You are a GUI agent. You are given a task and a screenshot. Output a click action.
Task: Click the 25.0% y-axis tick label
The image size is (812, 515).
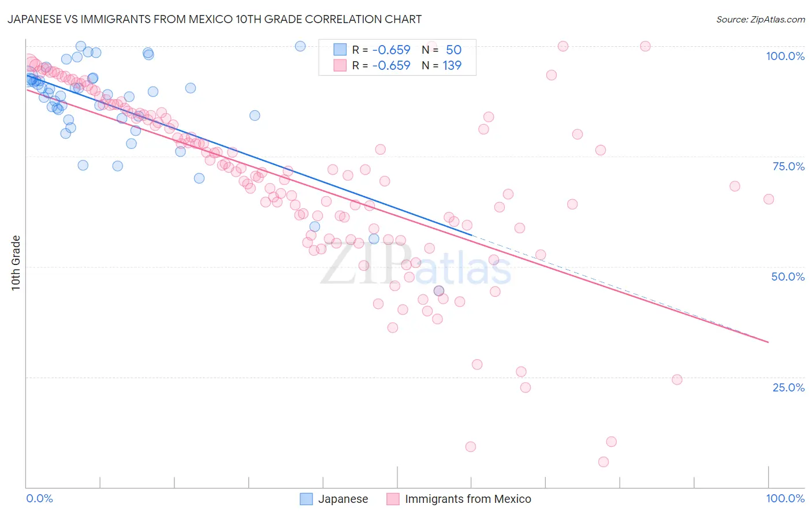[788, 387]
